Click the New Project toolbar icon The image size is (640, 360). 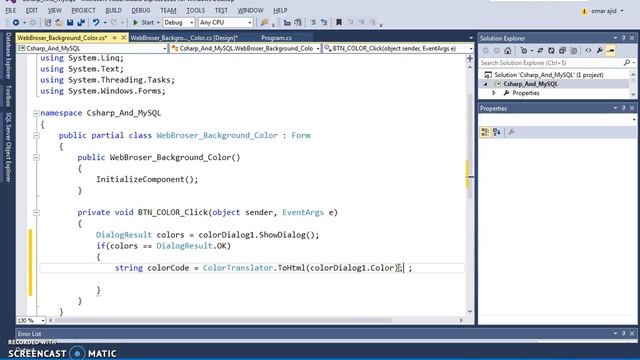48,23
